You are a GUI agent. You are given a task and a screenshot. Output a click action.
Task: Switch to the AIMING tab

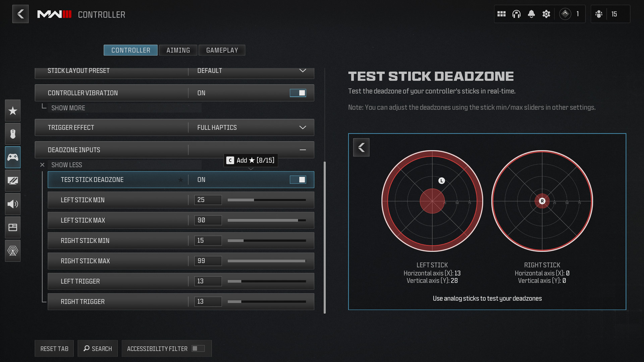(178, 50)
